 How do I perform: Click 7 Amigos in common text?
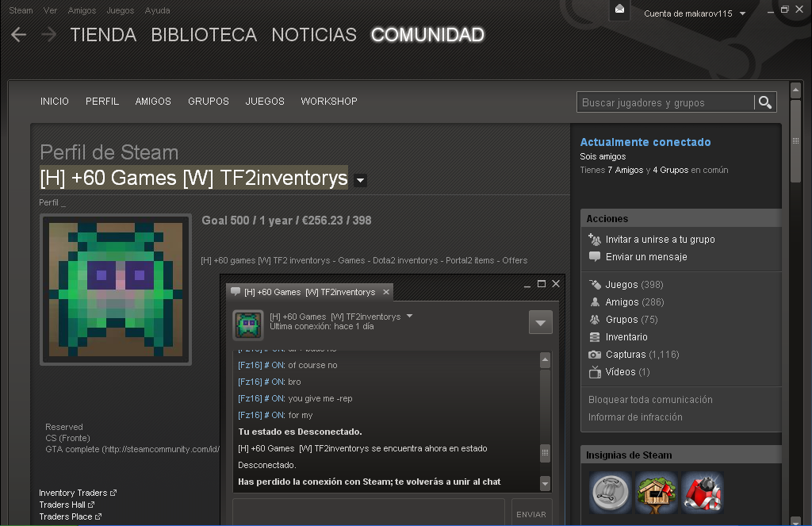tap(626, 170)
